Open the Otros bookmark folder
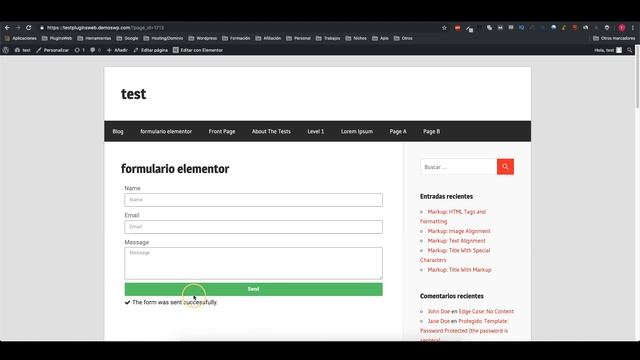The image size is (640, 360). click(403, 38)
